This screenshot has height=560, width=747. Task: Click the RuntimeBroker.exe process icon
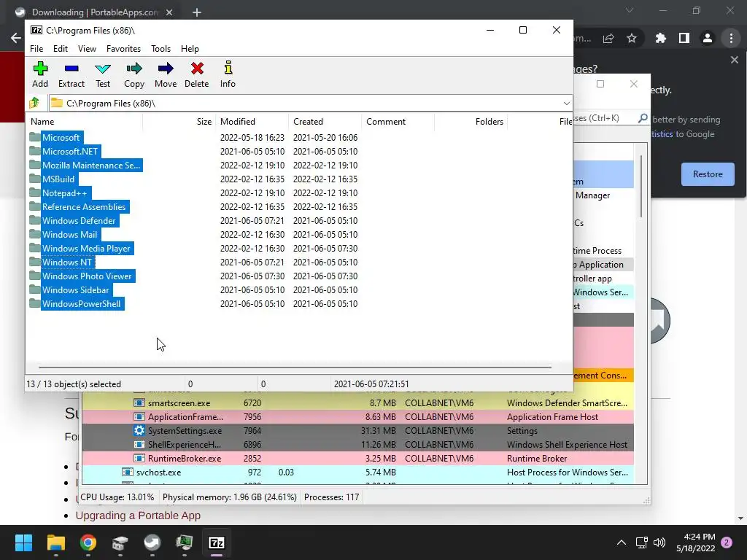pyautogui.click(x=139, y=458)
